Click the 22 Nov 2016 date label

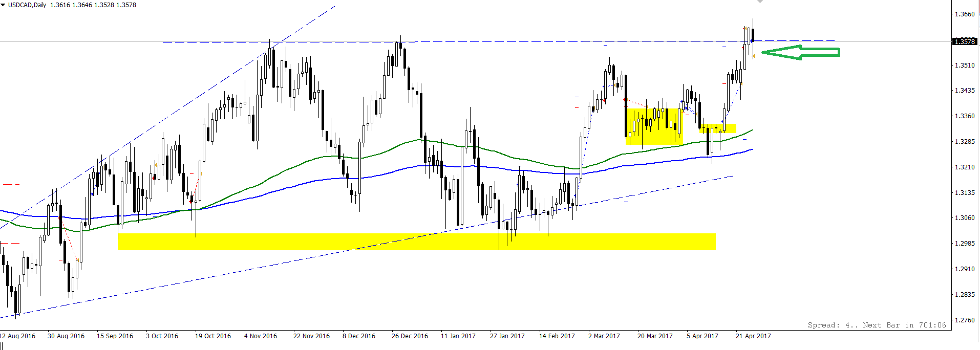[312, 336]
